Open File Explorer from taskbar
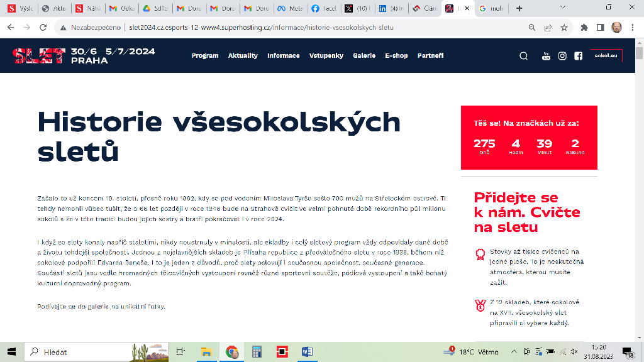The image size is (644, 362). point(206,352)
